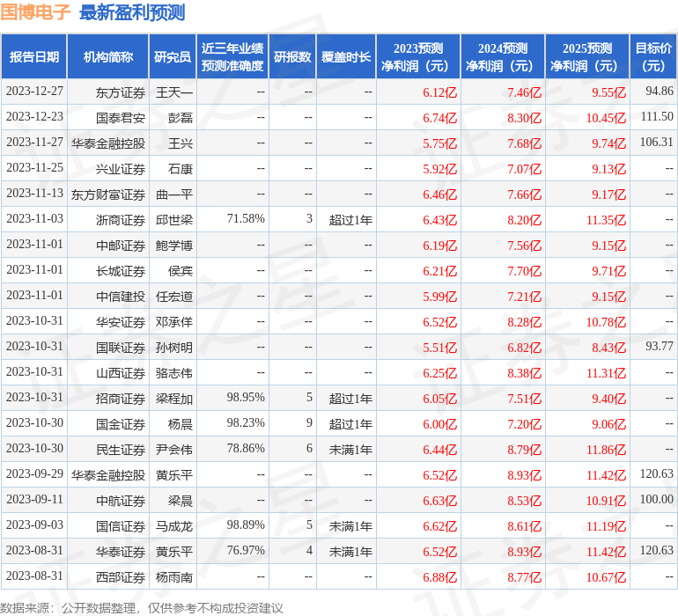Click analyst name 鲍学博
The height and width of the screenshot is (616, 678).
(174, 246)
